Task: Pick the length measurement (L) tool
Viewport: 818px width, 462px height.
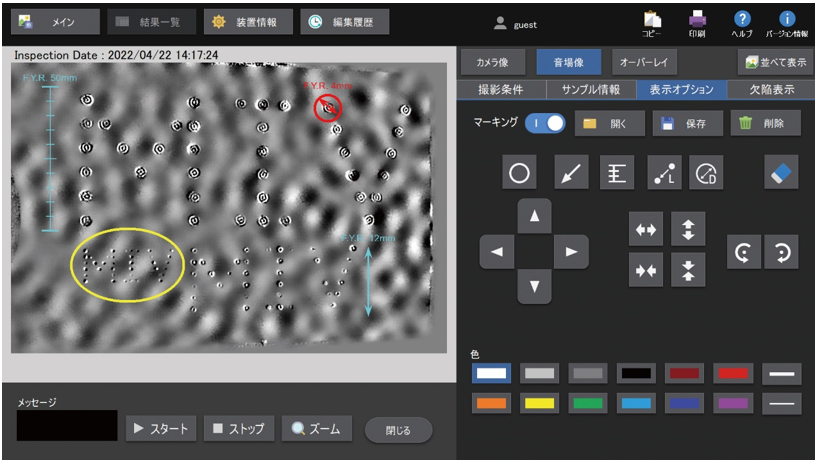Action: [x=664, y=173]
